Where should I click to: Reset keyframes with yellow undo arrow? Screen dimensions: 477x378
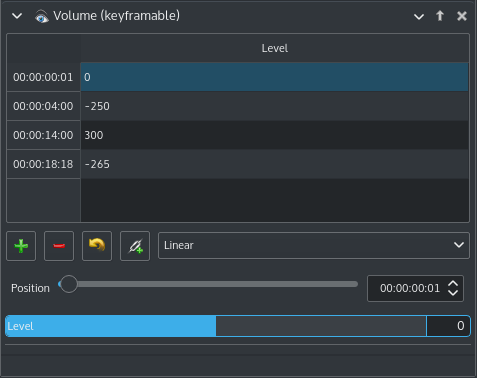[x=97, y=246]
